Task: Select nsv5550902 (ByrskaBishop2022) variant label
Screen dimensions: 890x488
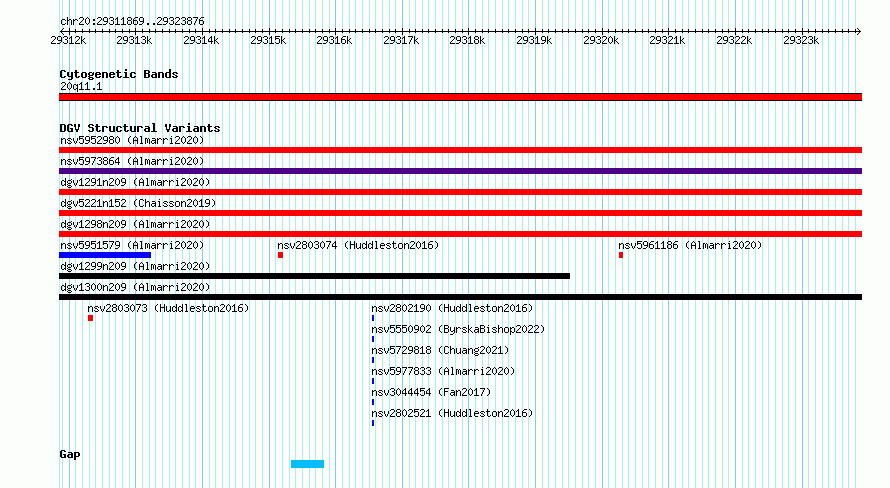Action: pyautogui.click(x=458, y=329)
